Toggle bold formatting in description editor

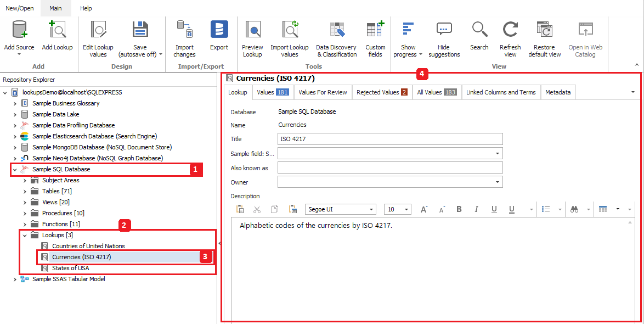click(x=459, y=209)
